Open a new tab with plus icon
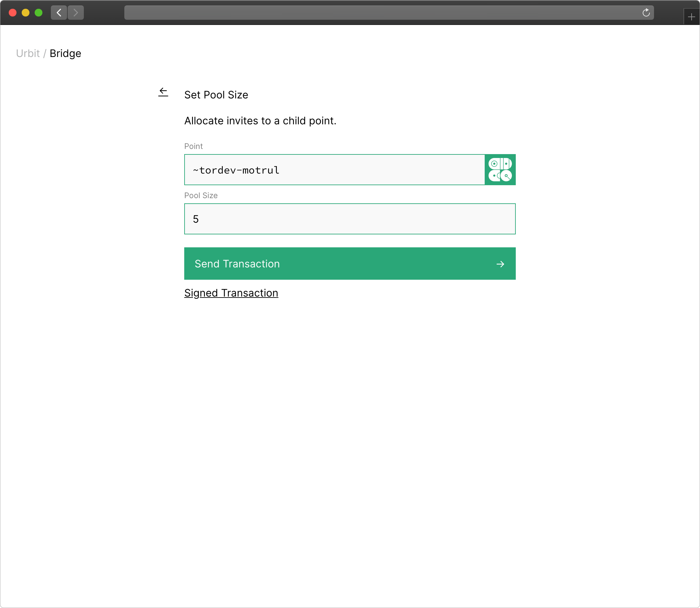The width and height of the screenshot is (700, 608). click(x=691, y=17)
